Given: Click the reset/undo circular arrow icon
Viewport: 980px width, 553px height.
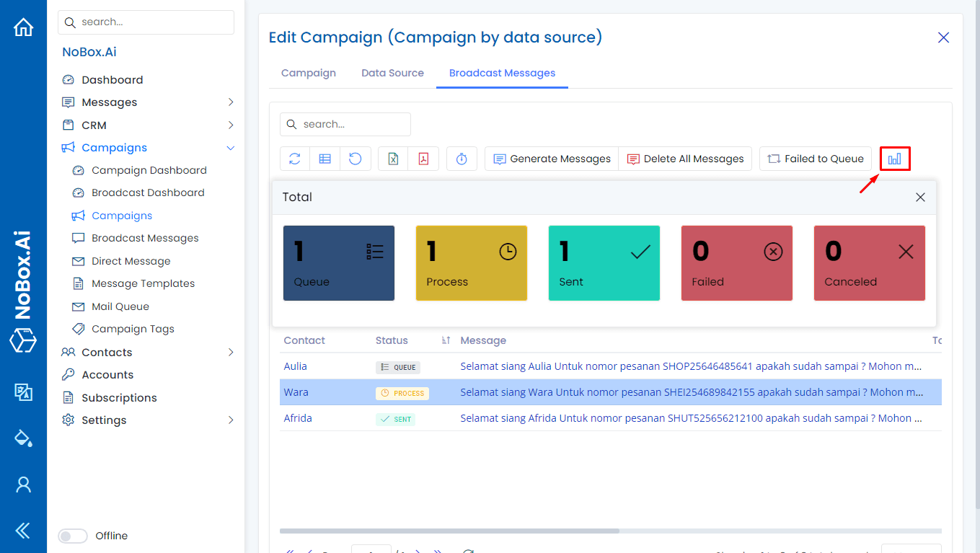Looking at the screenshot, I should pos(356,158).
